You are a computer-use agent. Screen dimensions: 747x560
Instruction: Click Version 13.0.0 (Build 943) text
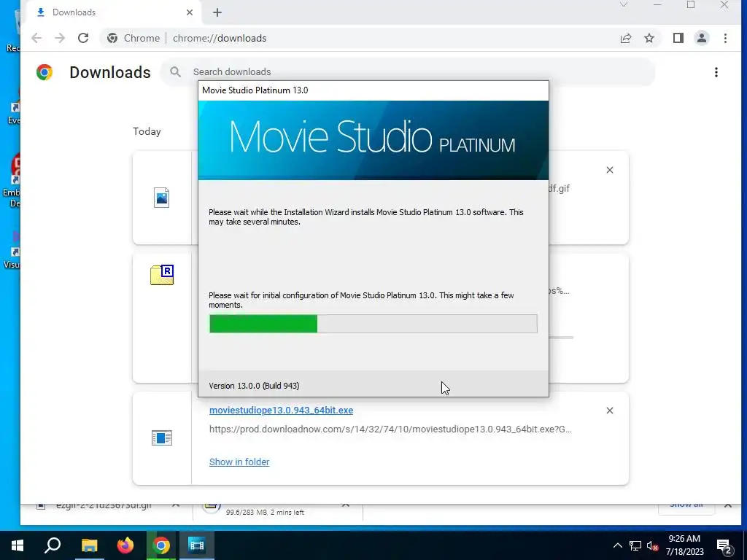(x=254, y=386)
